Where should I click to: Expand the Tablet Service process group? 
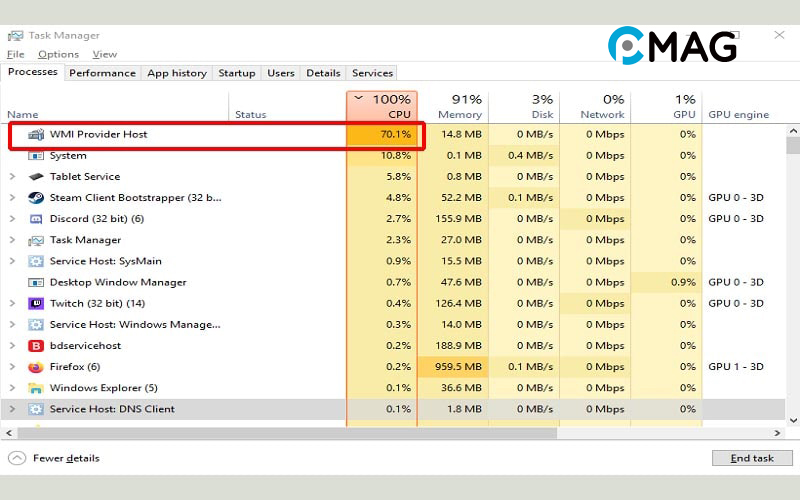pos(12,177)
